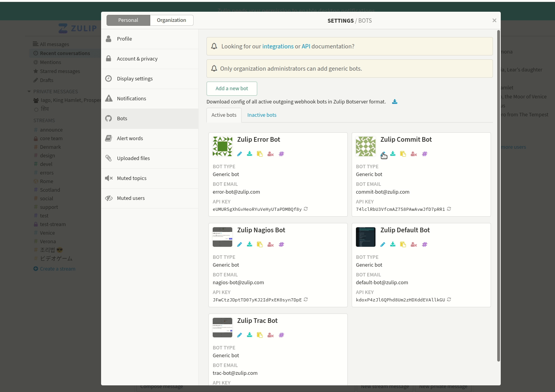Collapse the PRIVATE MESSAGES section
Image resolution: width=555 pixels, height=392 pixels.
tap(29, 91)
